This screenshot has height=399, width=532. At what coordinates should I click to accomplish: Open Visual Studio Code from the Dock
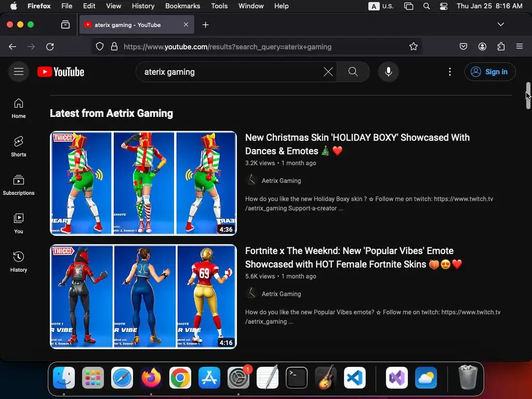354,378
